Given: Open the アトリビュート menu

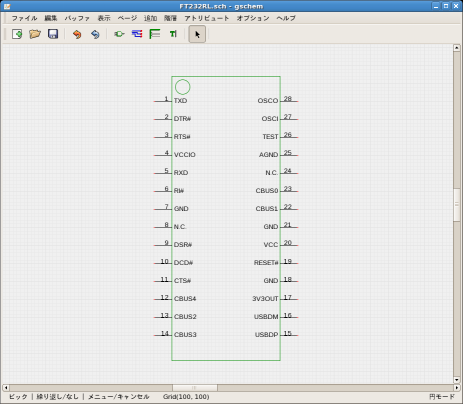Looking at the screenshot, I should click(207, 18).
